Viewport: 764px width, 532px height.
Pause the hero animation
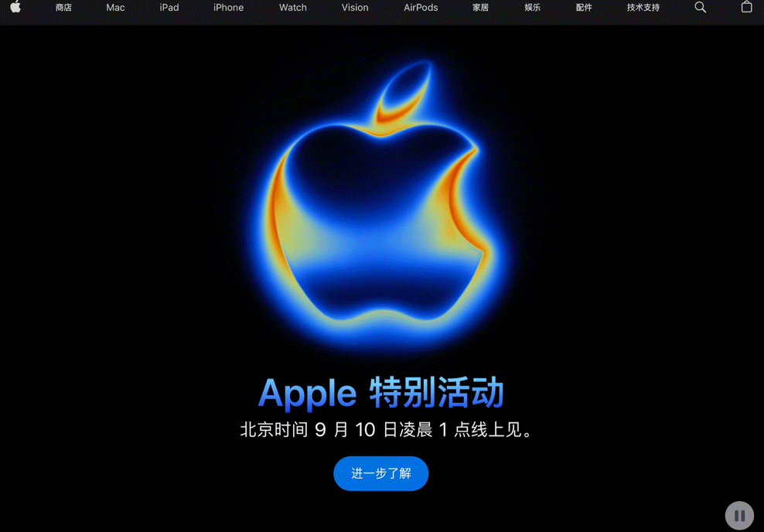click(x=739, y=516)
